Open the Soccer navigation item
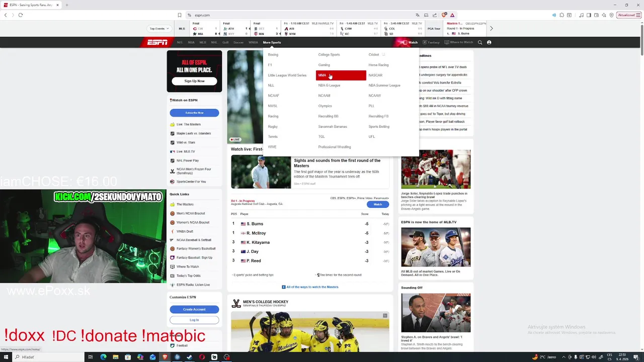The width and height of the screenshot is (644, 362). coord(238,42)
